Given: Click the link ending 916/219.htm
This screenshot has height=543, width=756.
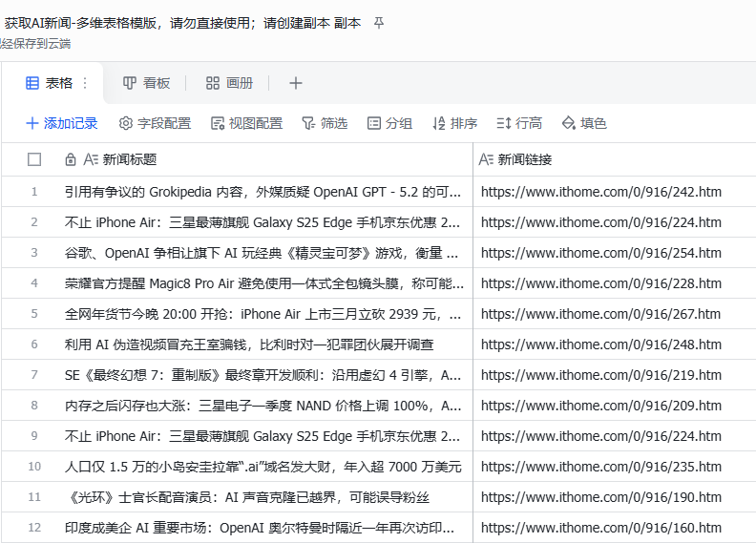Looking at the screenshot, I should click(x=601, y=375).
